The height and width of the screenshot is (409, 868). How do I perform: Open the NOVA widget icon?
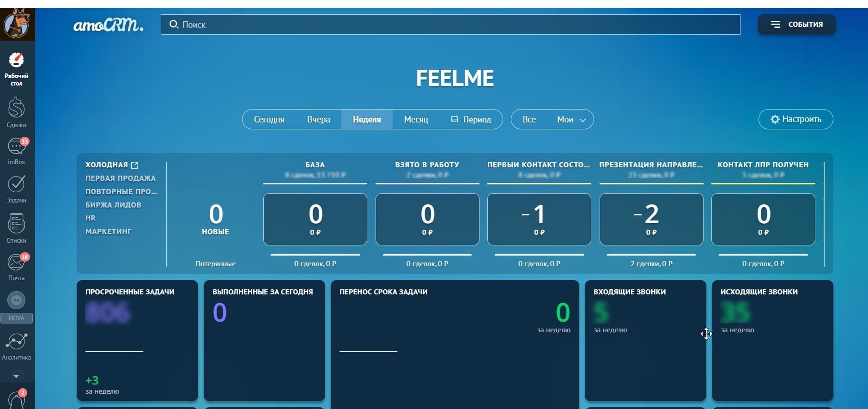[x=17, y=306]
